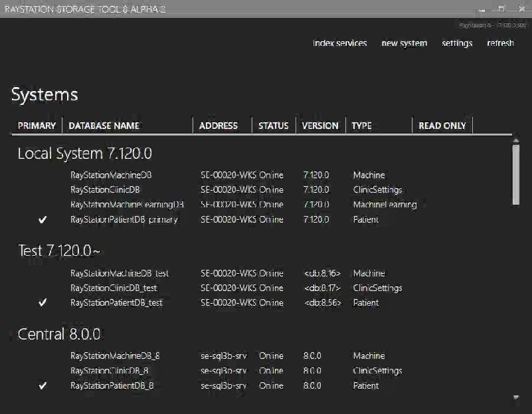Toggle primary checkmark for RayStationPatientDB_test
532x414 pixels.
coord(43,302)
